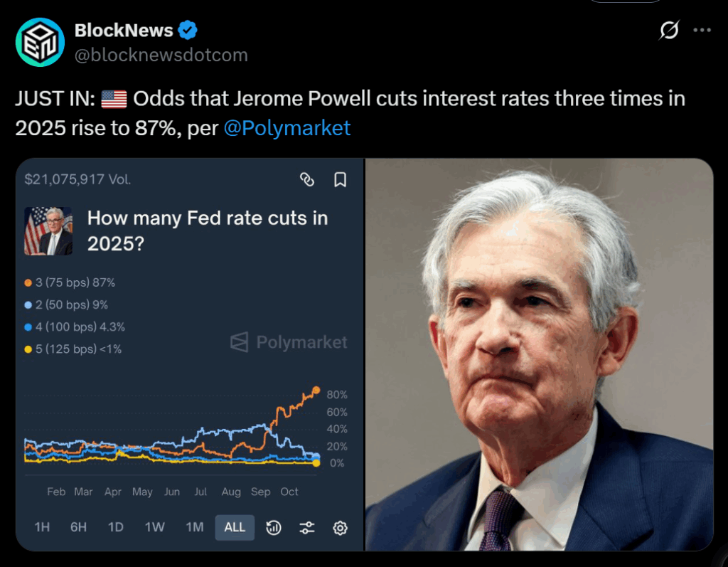Click the Jerome Powell photo
This screenshot has width=728, height=567.
(539, 354)
